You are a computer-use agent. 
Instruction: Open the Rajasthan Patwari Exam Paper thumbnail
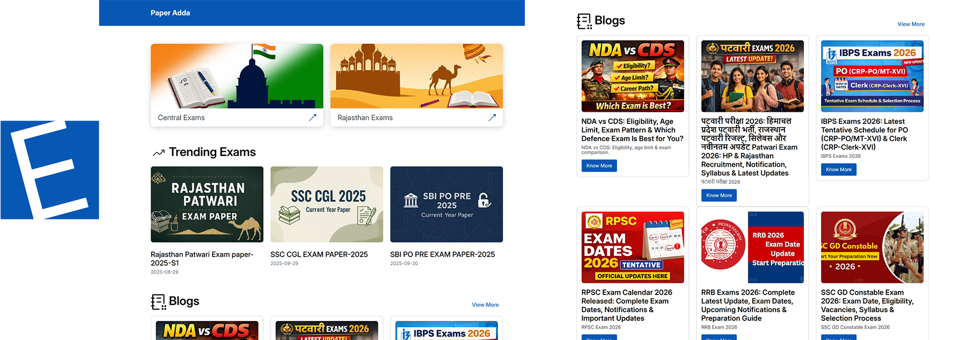[x=207, y=204]
